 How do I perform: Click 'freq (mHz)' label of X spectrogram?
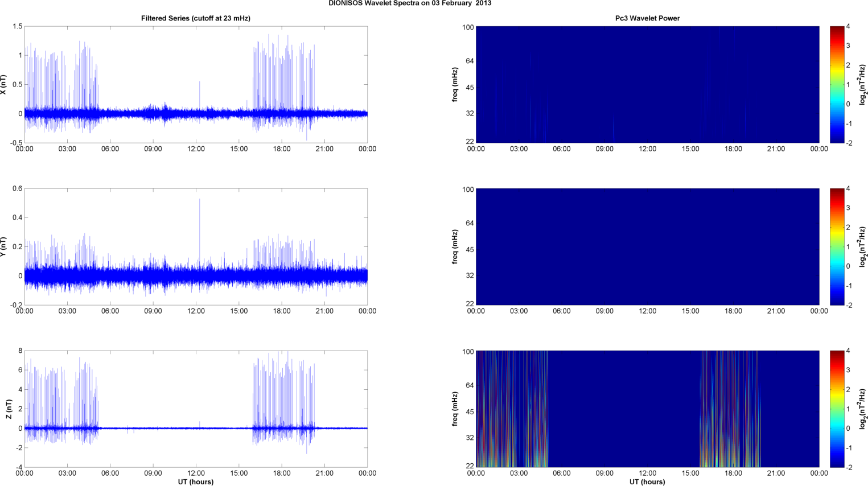pyautogui.click(x=455, y=84)
